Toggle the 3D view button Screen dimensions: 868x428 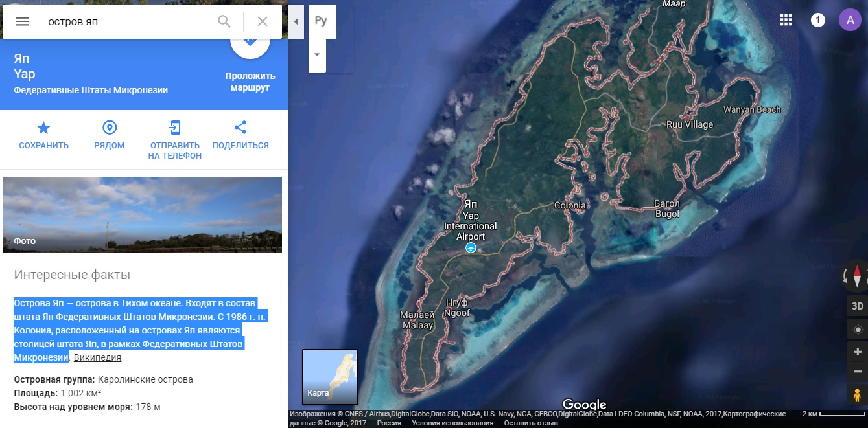857,306
